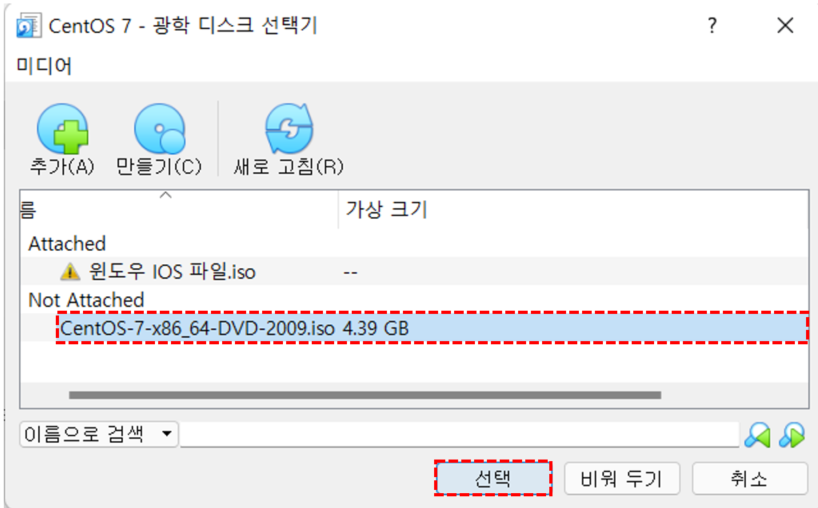Open the 미디어 menu
This screenshot has width=818, height=508.
click(x=44, y=66)
